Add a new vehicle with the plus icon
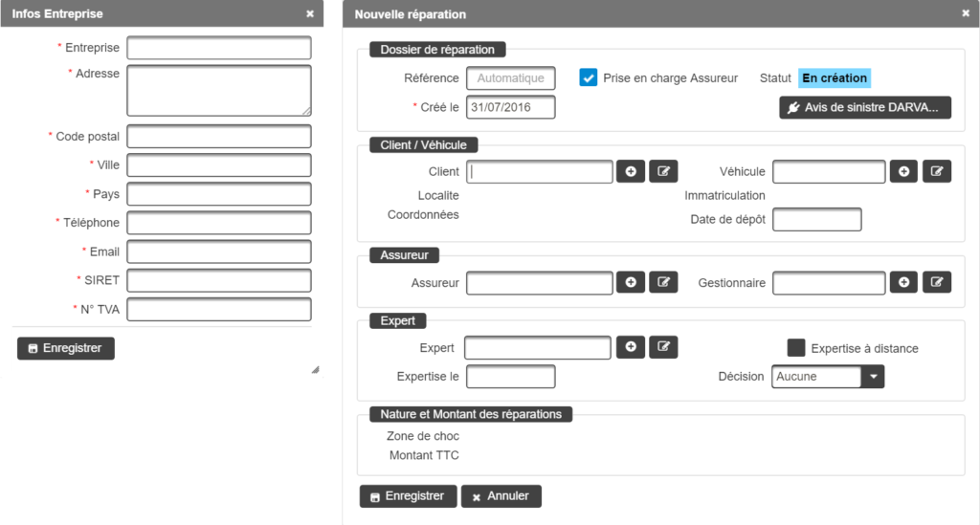Image resolution: width=980 pixels, height=525 pixels. (903, 171)
